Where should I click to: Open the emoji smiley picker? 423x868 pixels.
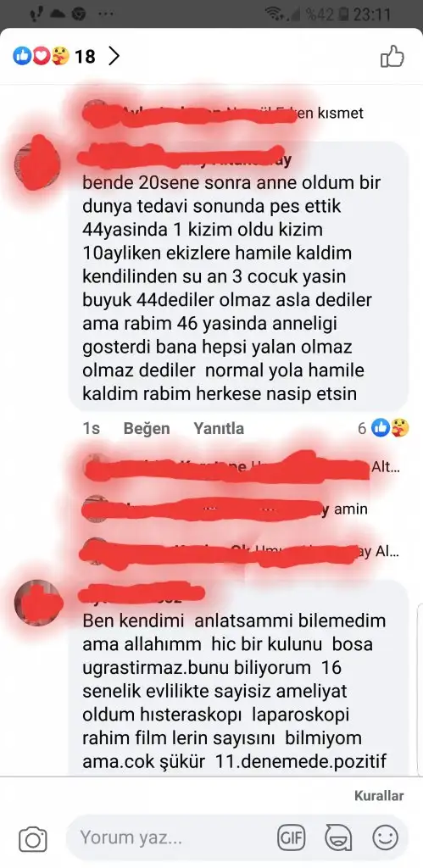tap(385, 838)
